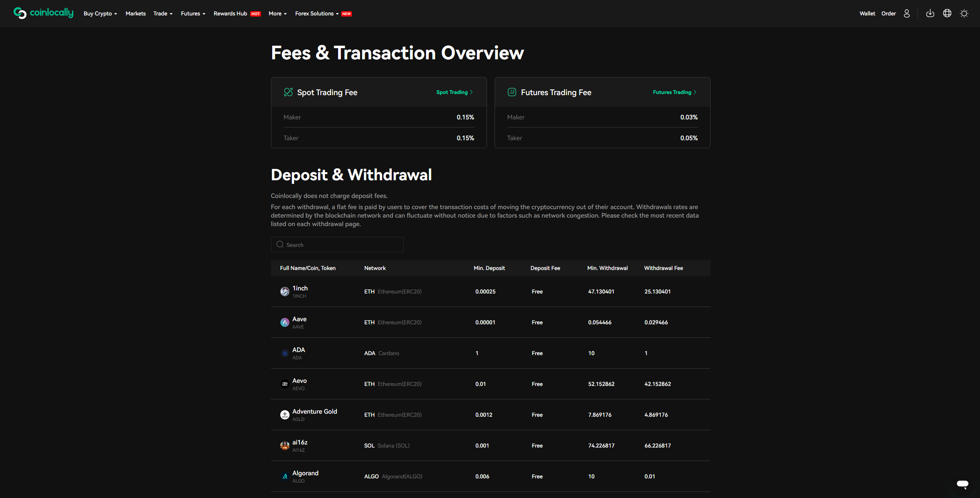Click the download app icon
The width and height of the screenshot is (980, 498).
click(930, 13)
